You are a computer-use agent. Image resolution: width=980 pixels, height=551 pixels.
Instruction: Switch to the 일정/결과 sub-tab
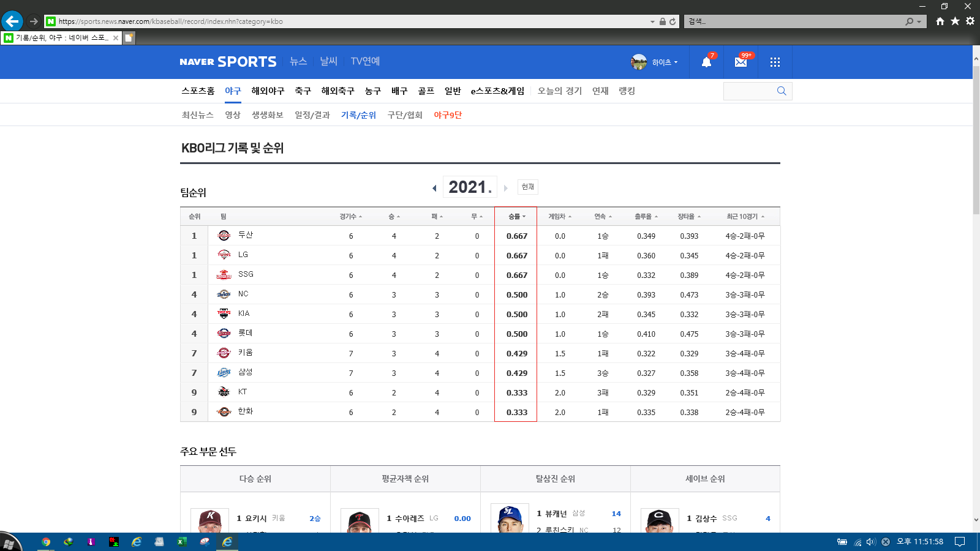point(312,115)
